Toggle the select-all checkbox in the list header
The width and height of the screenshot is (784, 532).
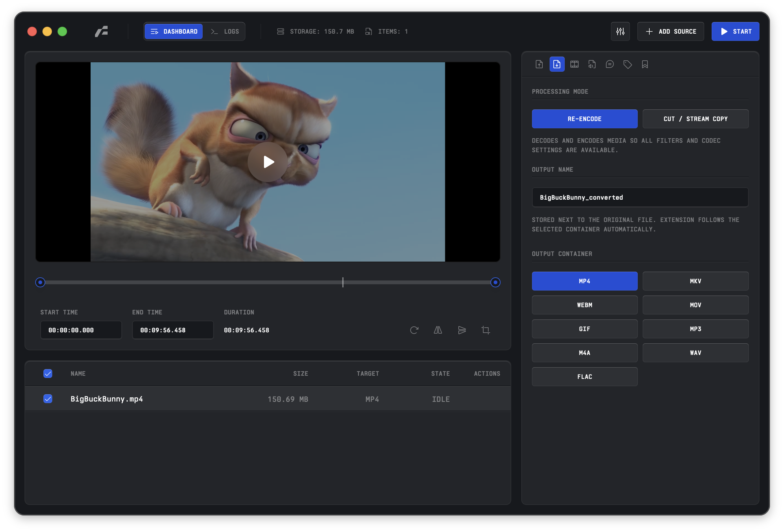point(48,374)
